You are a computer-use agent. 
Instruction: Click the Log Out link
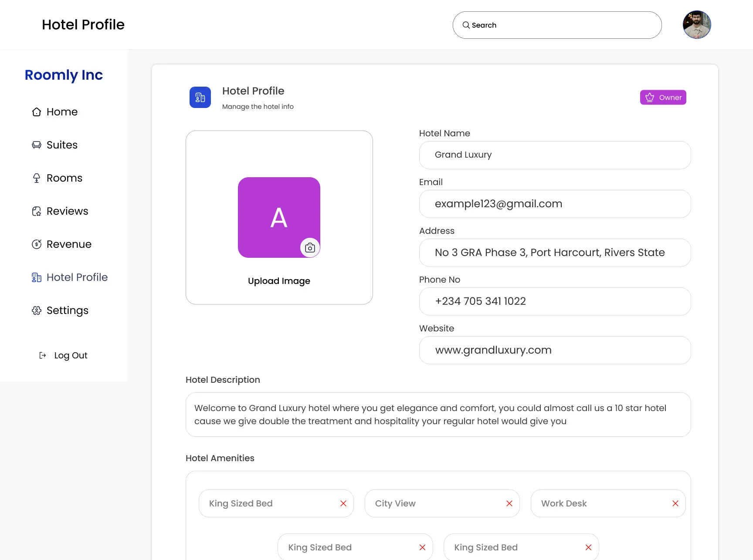(64, 355)
